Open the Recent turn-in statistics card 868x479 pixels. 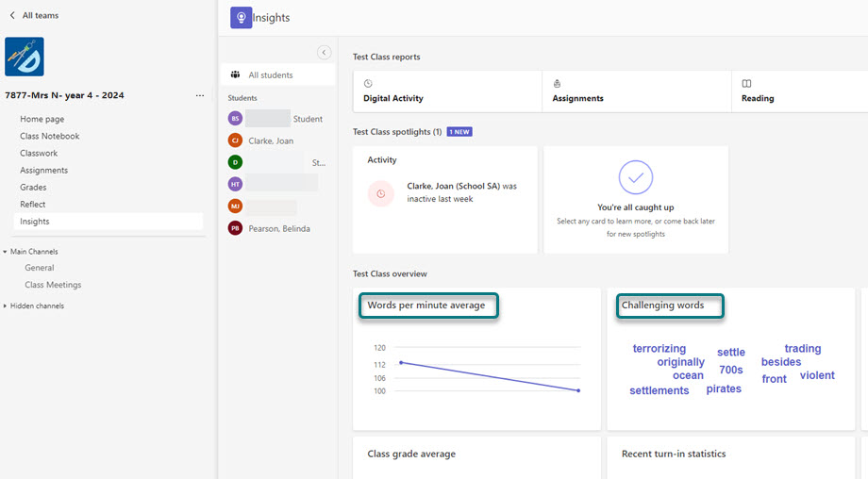(730, 458)
